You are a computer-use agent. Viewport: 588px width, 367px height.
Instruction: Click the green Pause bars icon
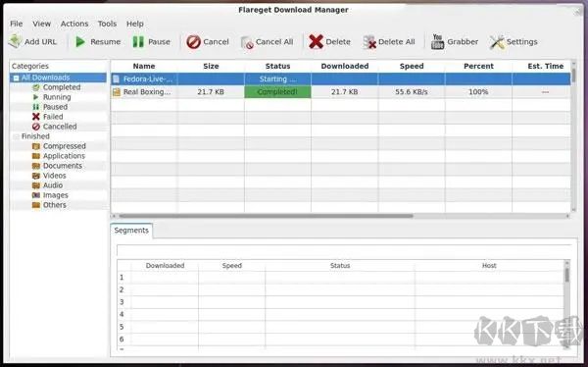(138, 41)
